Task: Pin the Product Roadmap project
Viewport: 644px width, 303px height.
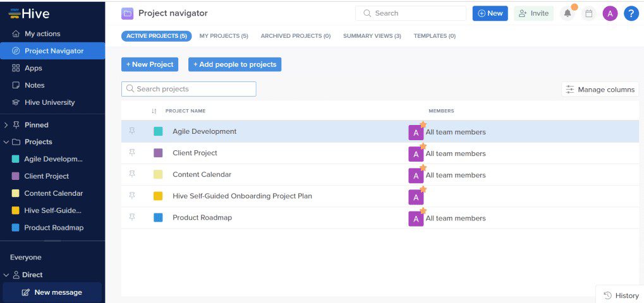Action: [x=132, y=217]
